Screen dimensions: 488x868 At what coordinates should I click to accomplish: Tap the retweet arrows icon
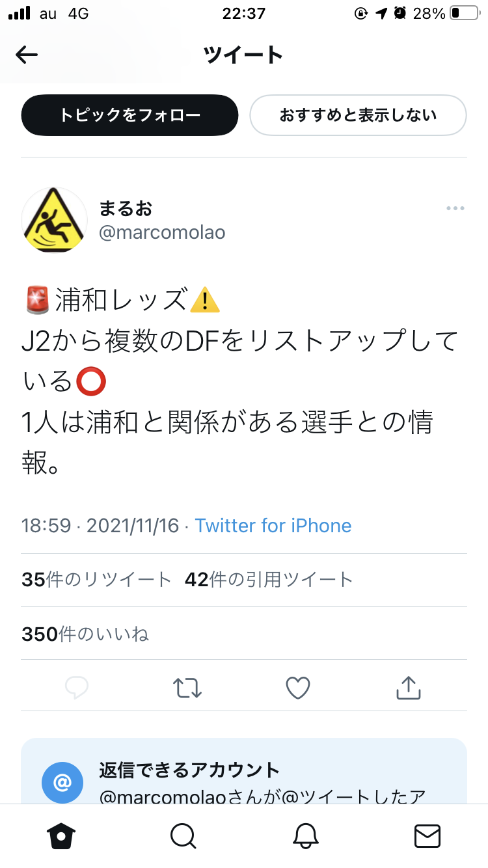(187, 687)
